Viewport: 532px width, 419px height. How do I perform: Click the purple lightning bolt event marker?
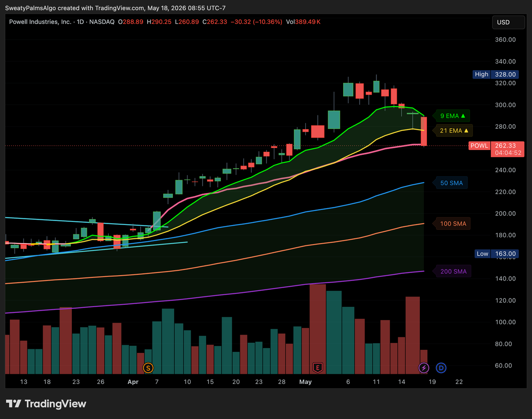424,368
